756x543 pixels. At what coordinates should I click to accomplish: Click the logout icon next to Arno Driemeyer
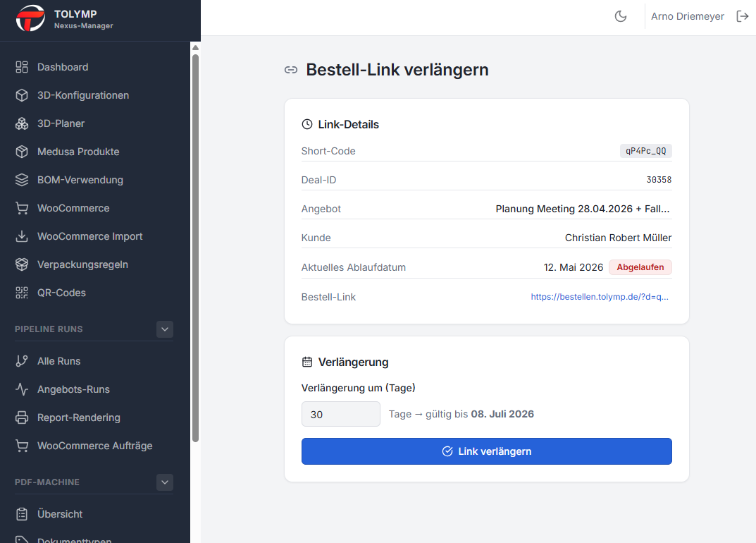(742, 16)
